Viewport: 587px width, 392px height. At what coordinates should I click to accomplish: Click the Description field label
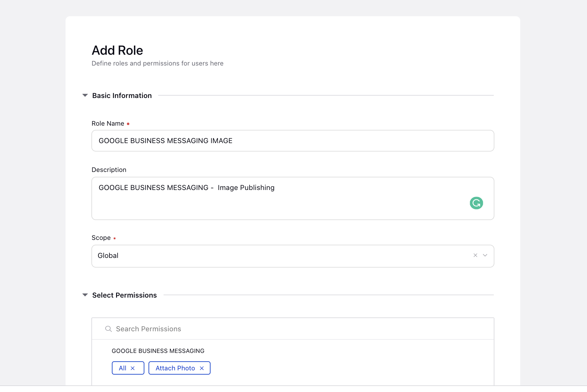click(109, 170)
